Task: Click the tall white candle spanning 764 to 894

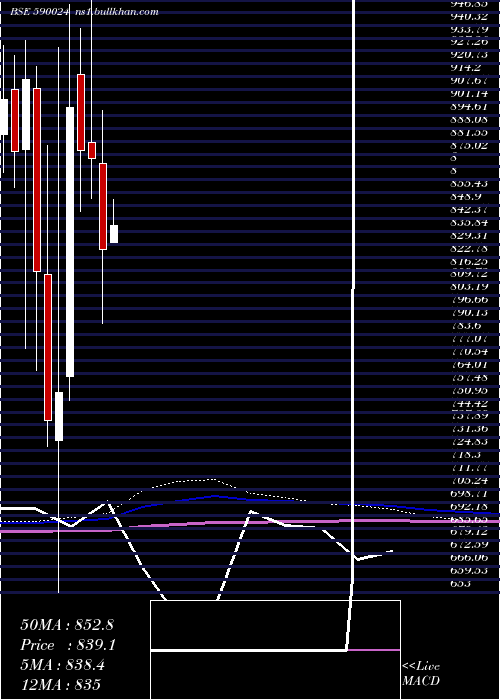Action: click(70, 242)
